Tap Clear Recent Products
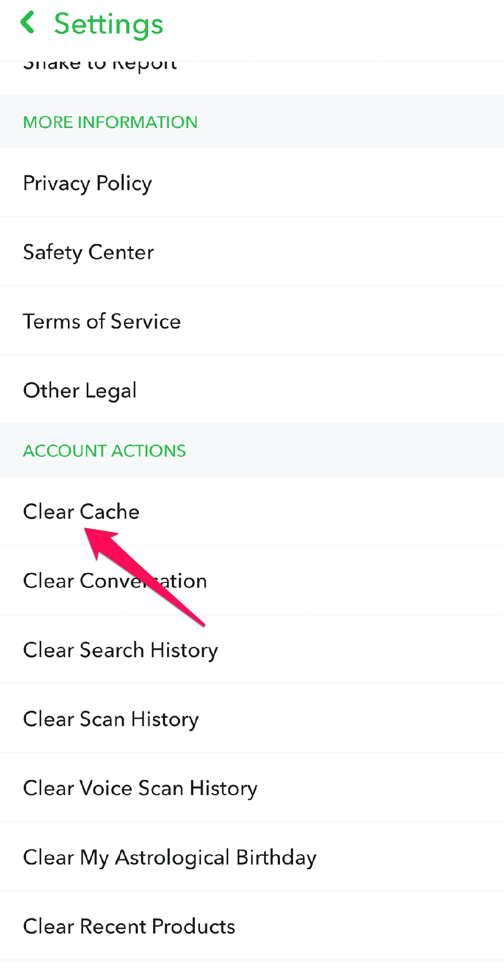504x980 pixels. click(129, 926)
